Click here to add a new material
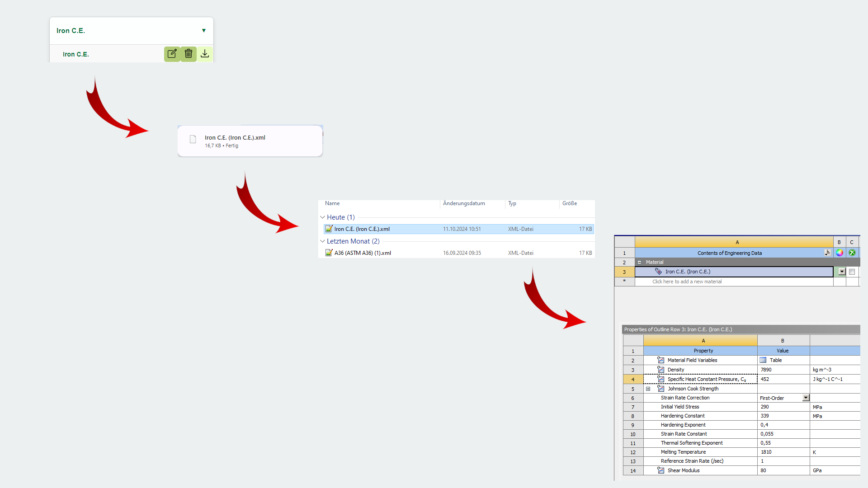Viewport: 868px width, 488px height. click(x=687, y=282)
